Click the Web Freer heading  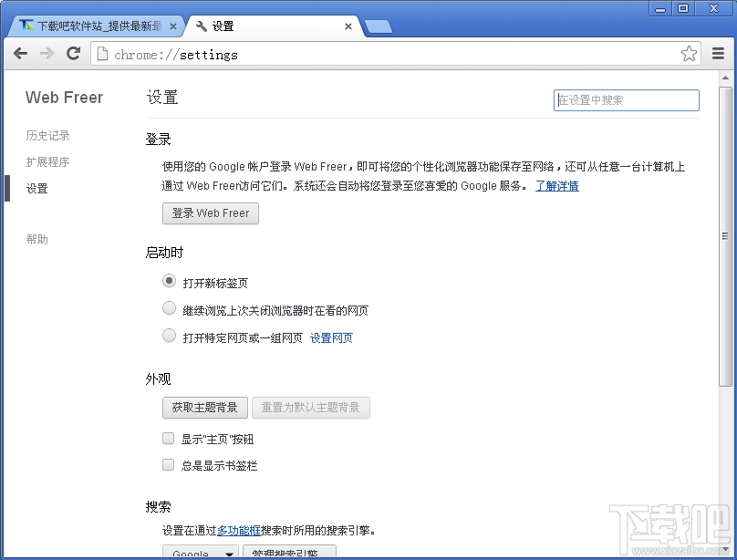click(65, 98)
